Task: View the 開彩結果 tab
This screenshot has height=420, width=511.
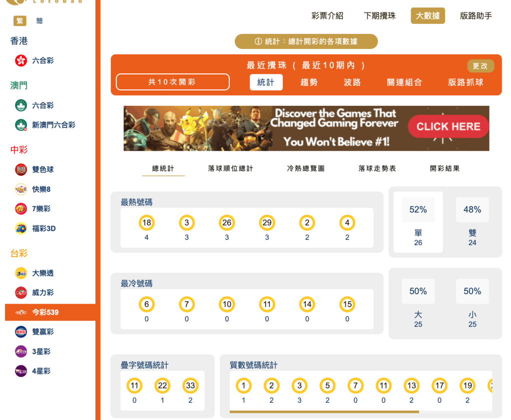Action: (x=444, y=168)
